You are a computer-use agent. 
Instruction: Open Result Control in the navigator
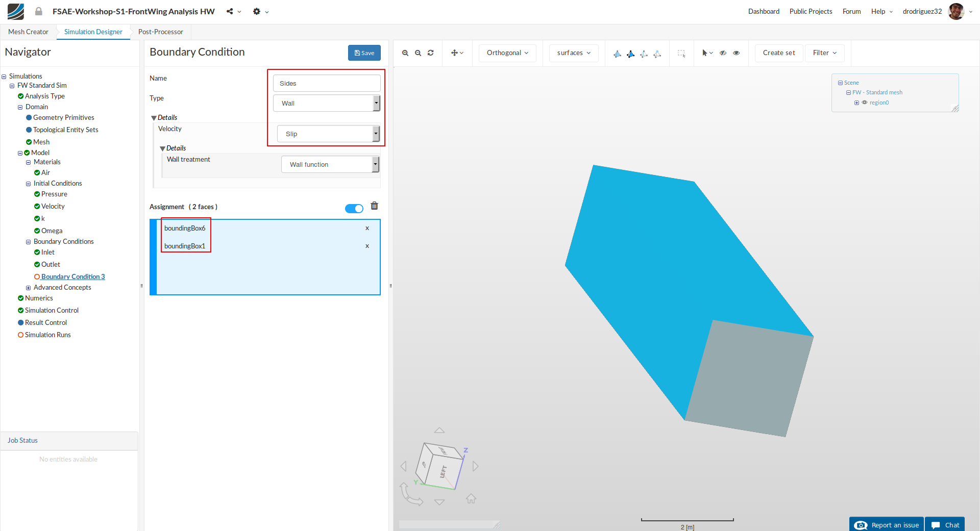click(x=46, y=323)
